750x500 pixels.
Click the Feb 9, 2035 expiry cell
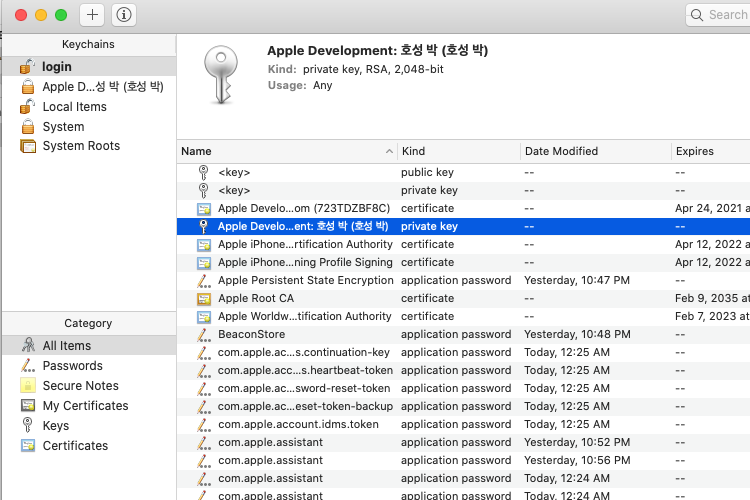tap(712, 298)
